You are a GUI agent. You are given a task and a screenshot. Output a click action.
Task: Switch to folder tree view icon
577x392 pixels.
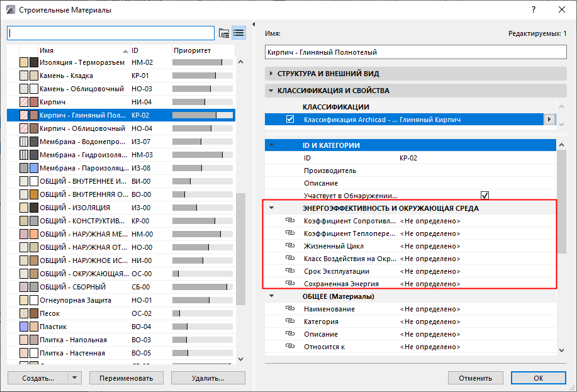click(x=224, y=33)
